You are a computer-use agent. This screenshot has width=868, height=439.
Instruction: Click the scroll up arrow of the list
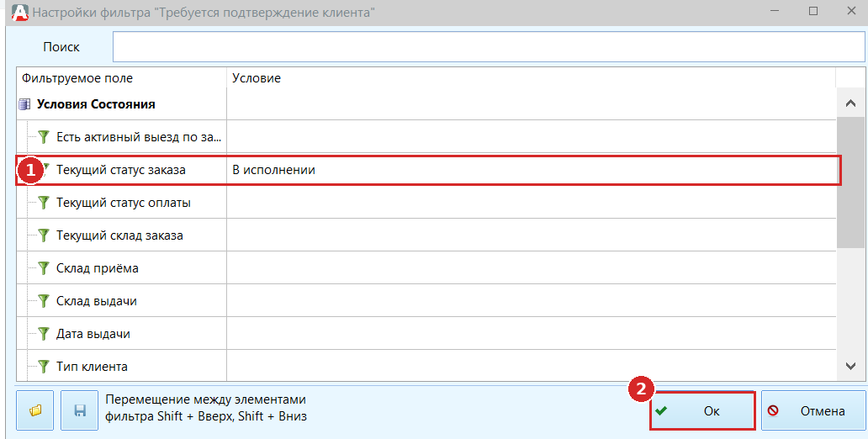point(850,103)
